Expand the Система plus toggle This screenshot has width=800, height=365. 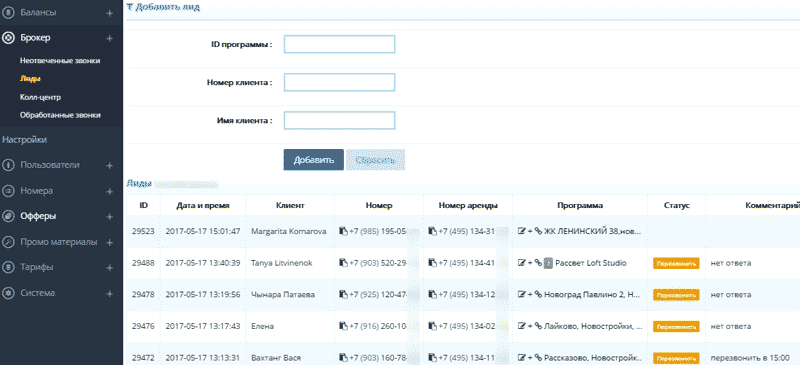(109, 294)
